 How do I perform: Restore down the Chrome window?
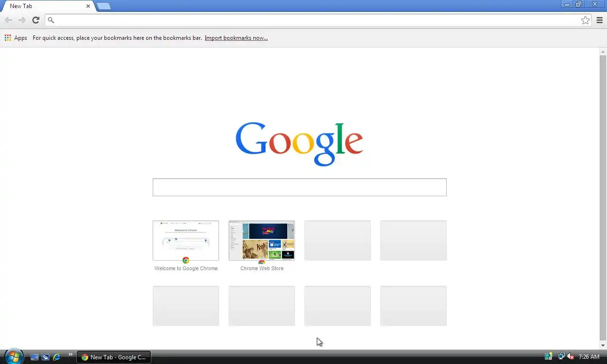[579, 4]
